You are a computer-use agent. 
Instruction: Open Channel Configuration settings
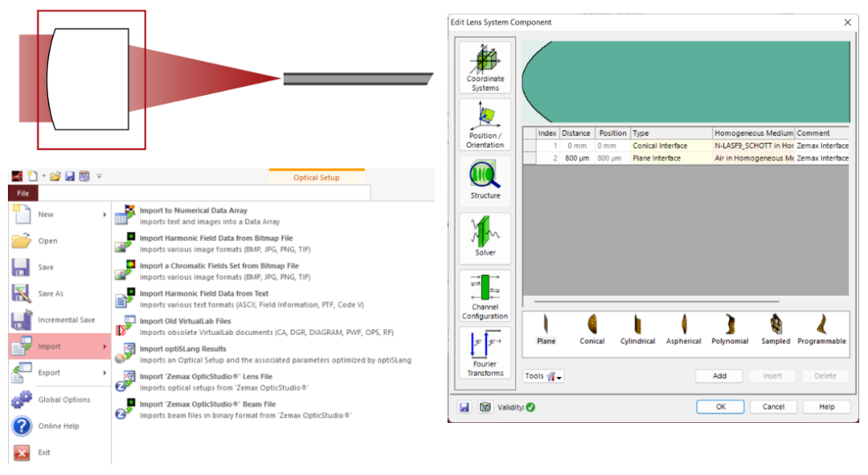(x=485, y=295)
